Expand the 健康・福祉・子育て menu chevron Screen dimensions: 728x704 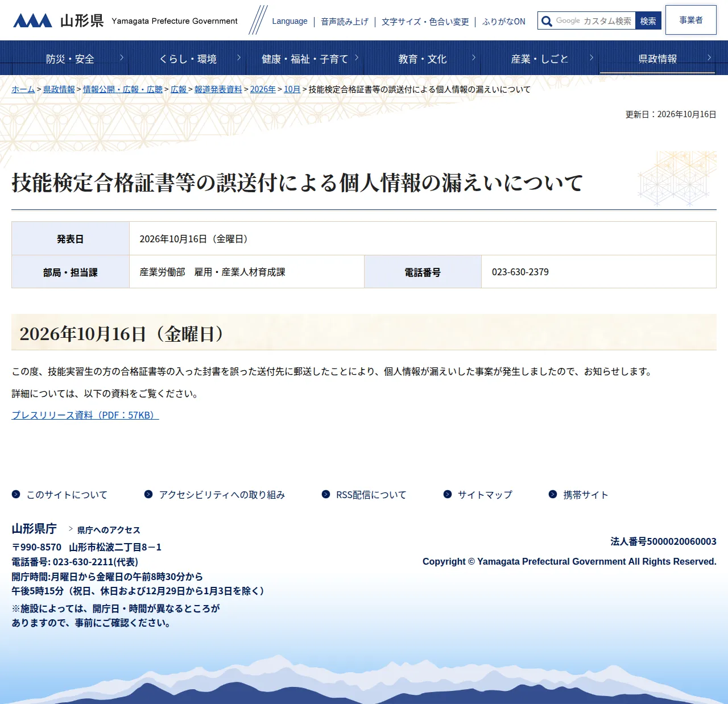click(x=357, y=57)
